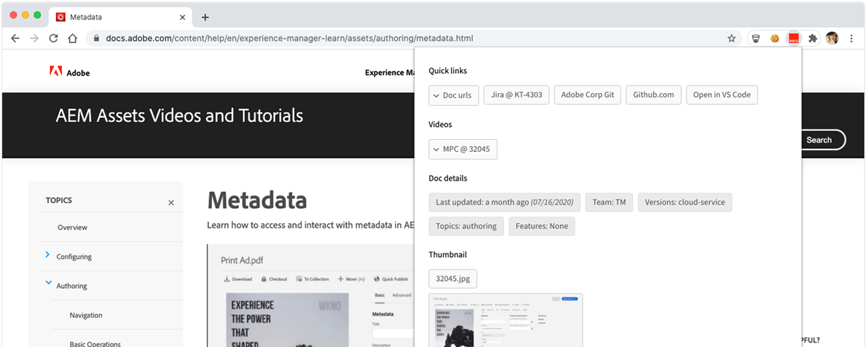868x347 pixels.
Task: Click the red DOCS extension icon
Action: pos(793,38)
